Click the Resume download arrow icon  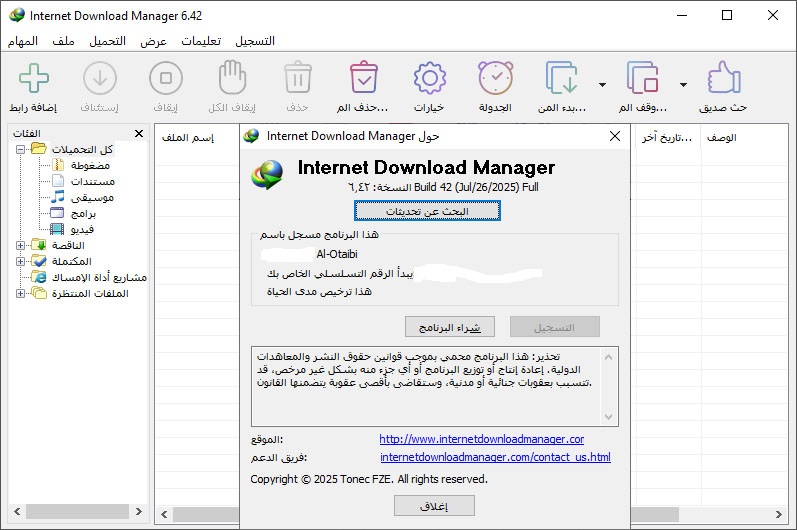100,78
